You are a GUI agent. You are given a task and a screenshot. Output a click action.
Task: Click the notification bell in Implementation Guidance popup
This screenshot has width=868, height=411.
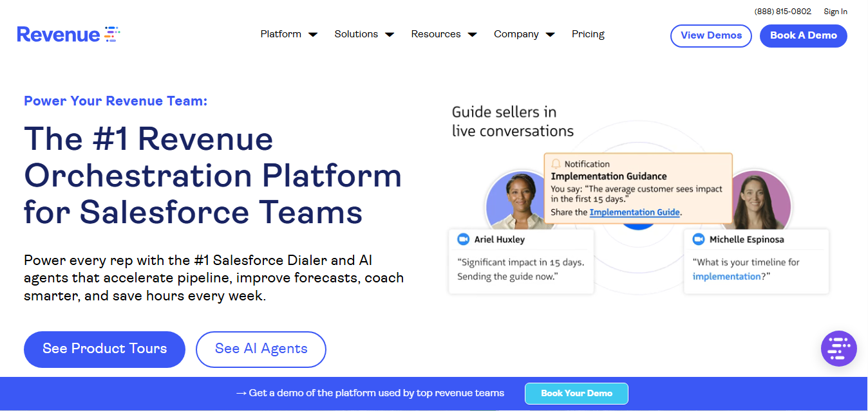point(556,163)
